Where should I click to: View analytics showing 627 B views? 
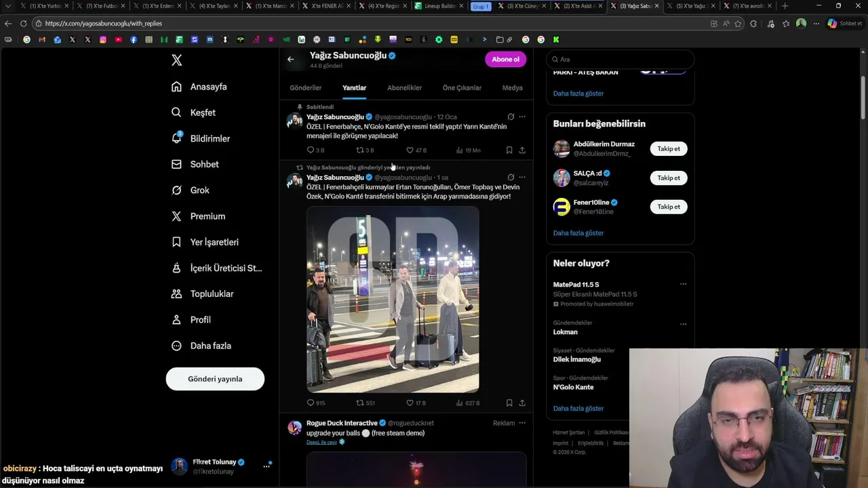click(468, 403)
